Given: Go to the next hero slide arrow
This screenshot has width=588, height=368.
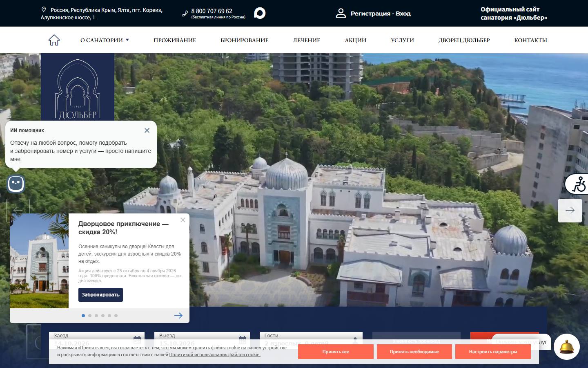Looking at the screenshot, I should [570, 211].
